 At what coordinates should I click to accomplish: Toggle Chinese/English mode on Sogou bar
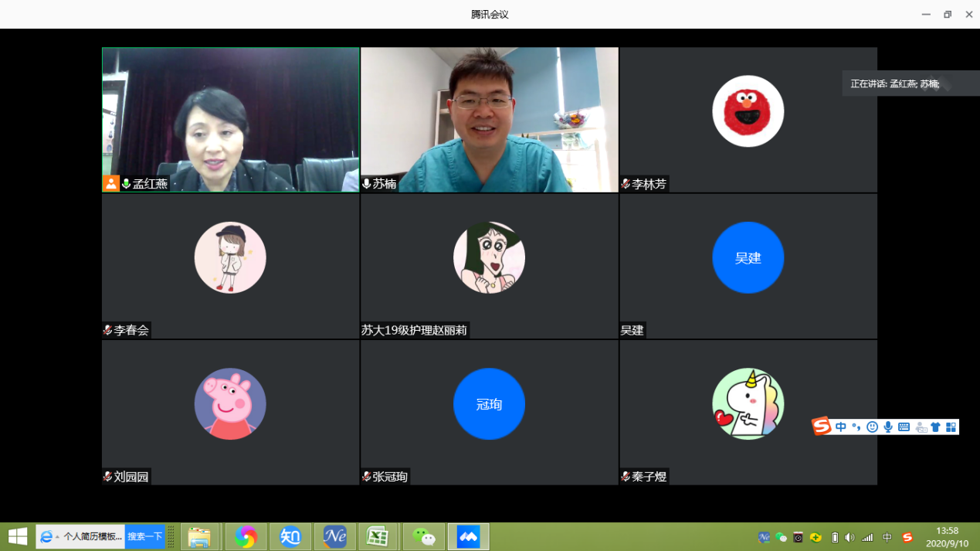(840, 427)
